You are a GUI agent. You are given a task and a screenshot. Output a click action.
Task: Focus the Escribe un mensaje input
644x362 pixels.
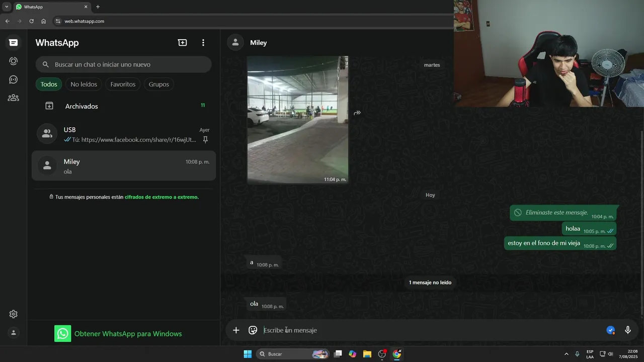[432, 330]
